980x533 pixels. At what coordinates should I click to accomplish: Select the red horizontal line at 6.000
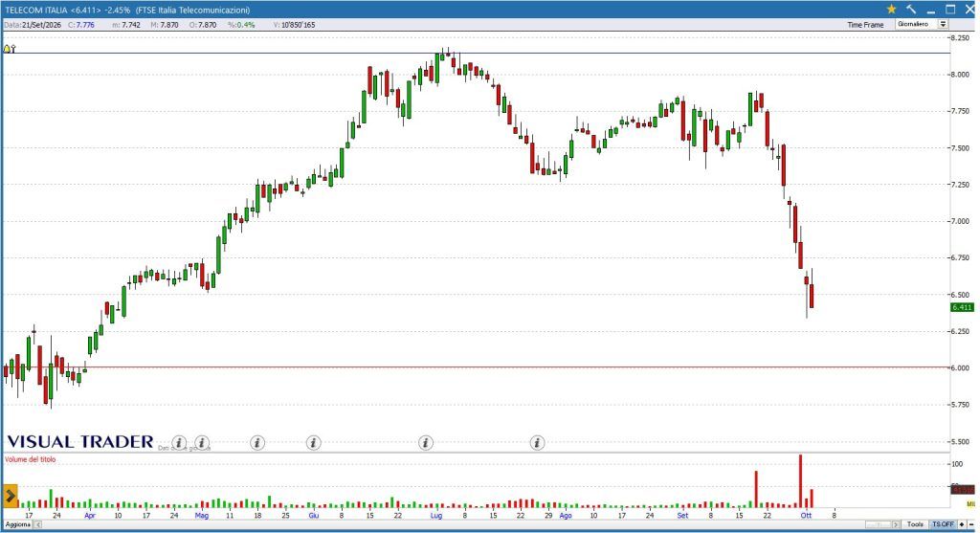point(475,367)
